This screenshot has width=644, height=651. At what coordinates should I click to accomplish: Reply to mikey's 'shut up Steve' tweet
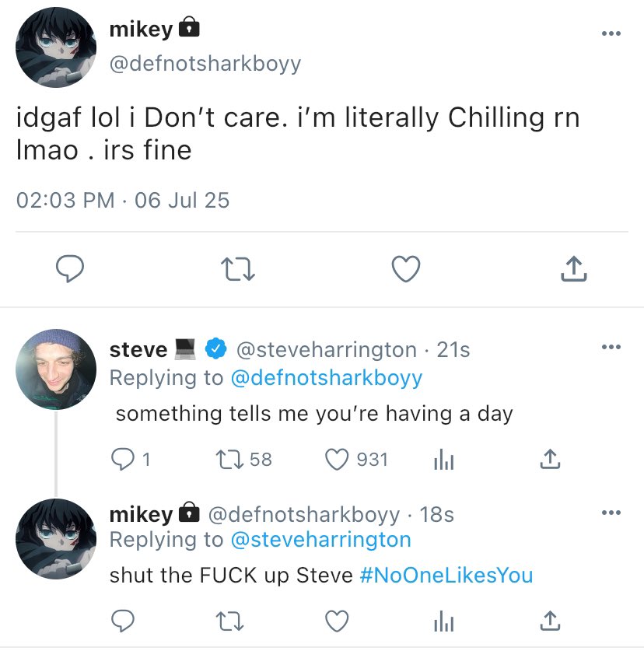coord(123,620)
